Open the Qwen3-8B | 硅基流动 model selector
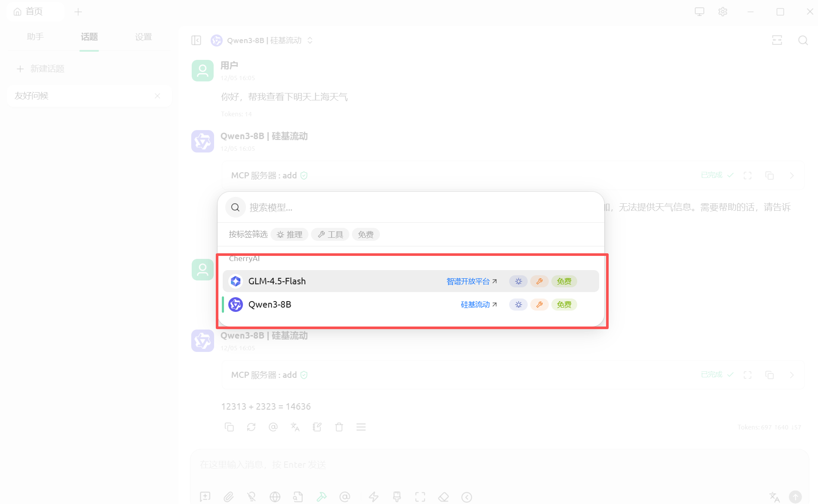818x504 pixels. [261, 40]
